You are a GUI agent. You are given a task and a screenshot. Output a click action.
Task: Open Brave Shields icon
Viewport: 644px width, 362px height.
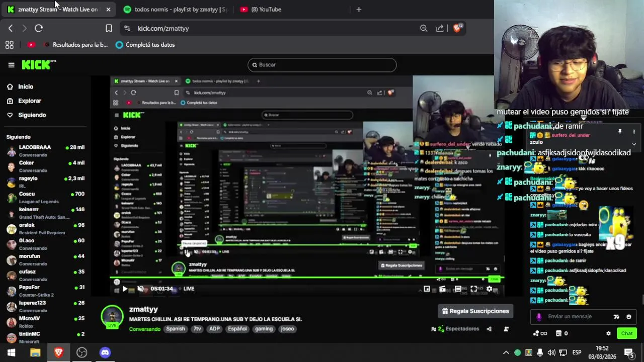click(457, 28)
